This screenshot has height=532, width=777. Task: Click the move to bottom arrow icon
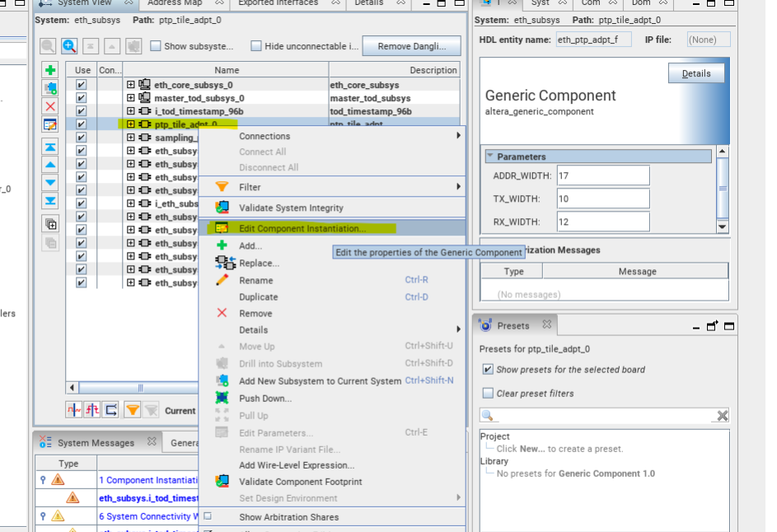(x=50, y=201)
